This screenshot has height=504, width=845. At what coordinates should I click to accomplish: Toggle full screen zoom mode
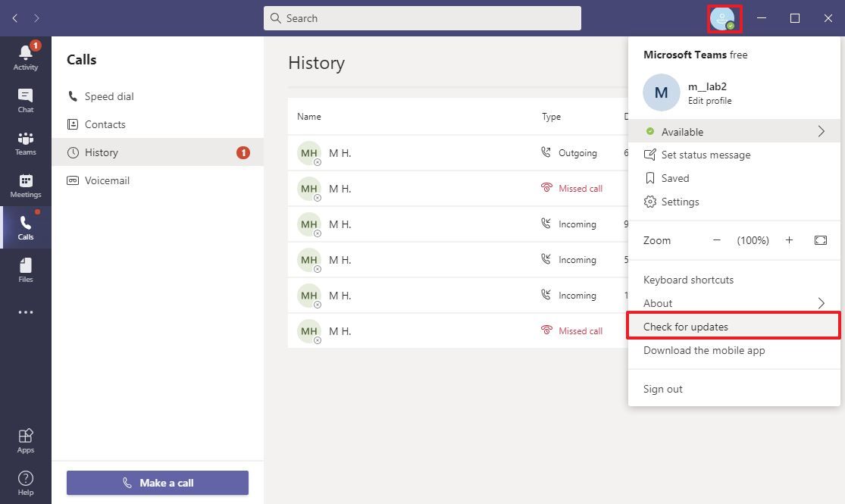pyautogui.click(x=821, y=239)
